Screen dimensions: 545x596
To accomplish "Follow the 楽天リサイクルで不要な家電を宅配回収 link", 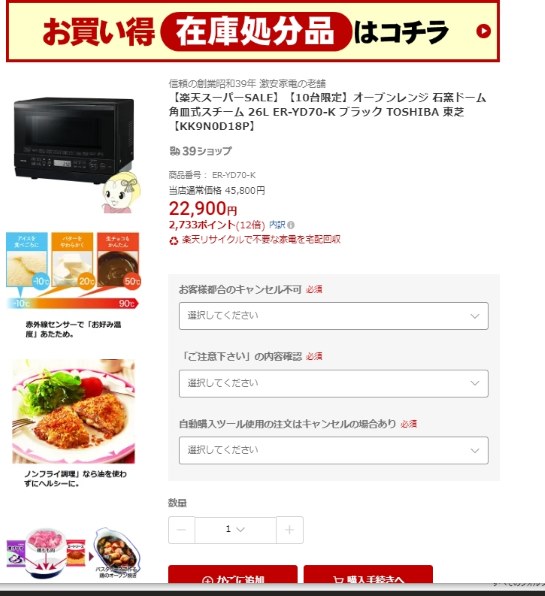I will (x=261, y=239).
